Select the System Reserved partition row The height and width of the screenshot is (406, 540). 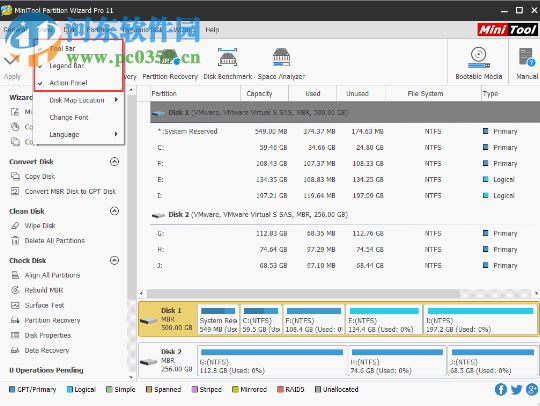click(x=345, y=131)
